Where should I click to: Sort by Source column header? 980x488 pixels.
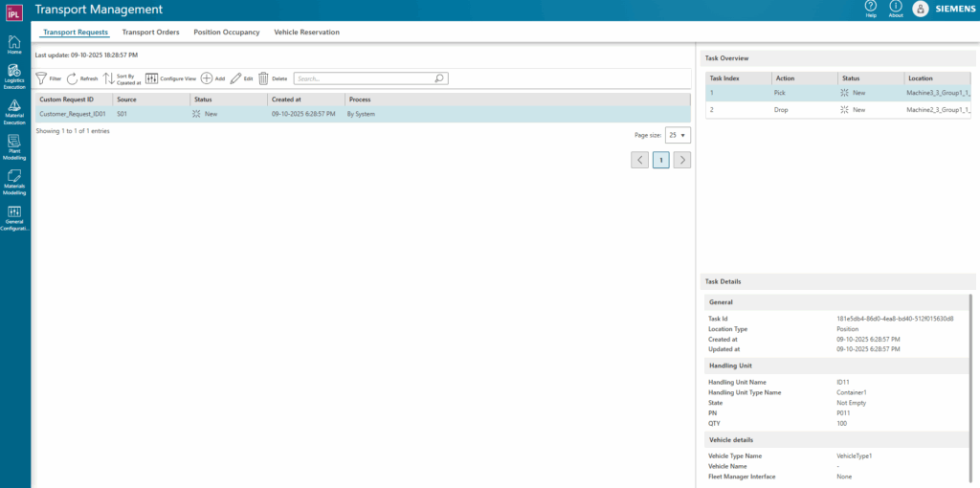pyautogui.click(x=151, y=100)
